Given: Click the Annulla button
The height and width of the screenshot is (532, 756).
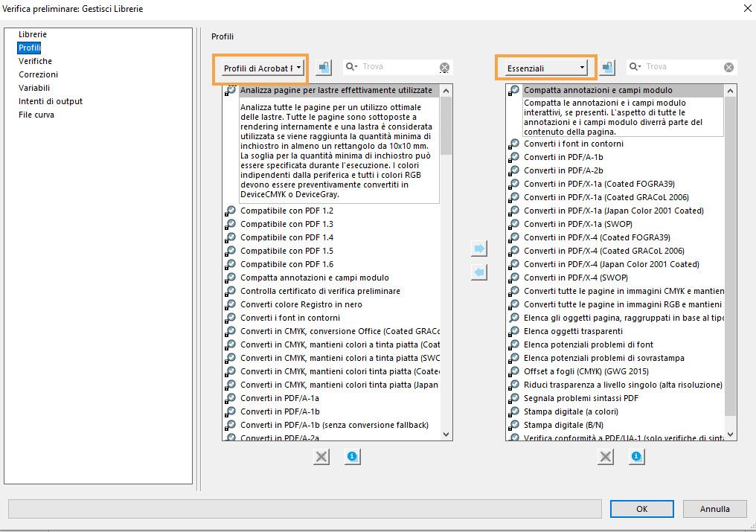Looking at the screenshot, I should [714, 509].
